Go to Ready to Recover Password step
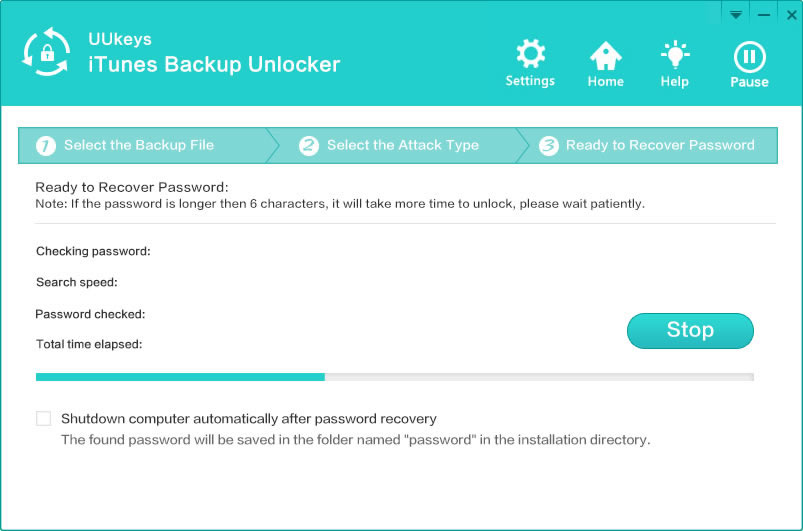The width and height of the screenshot is (803, 531). [660, 146]
